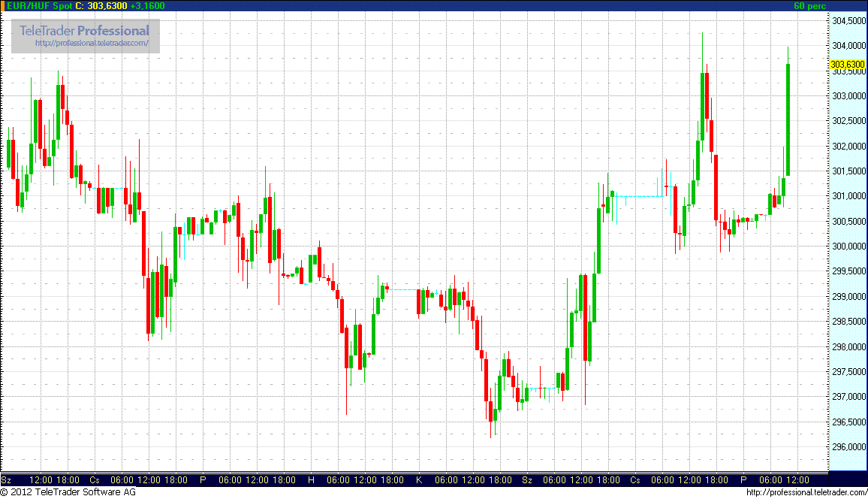Click the 297,5000 price axis label

coord(848,372)
